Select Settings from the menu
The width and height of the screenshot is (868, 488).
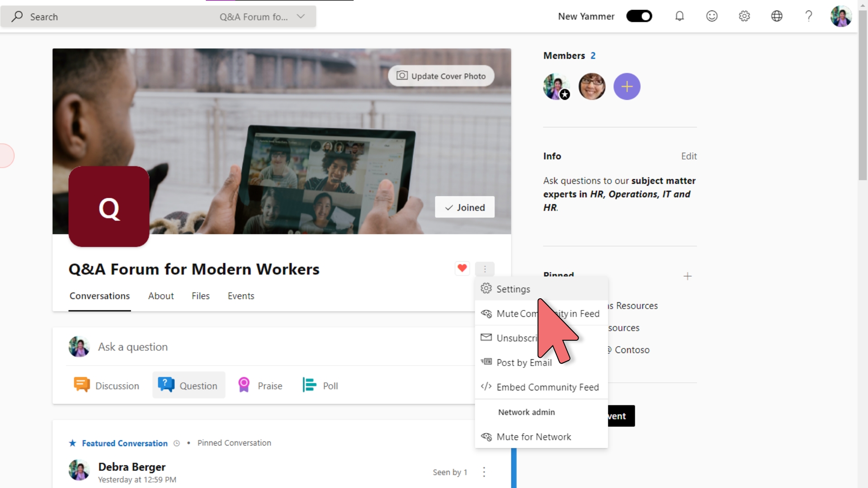541,289
